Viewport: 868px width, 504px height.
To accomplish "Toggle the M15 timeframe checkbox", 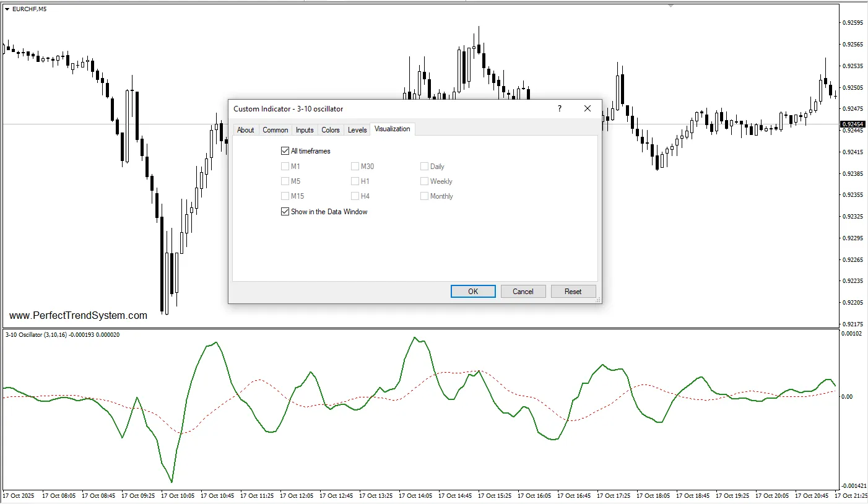I will point(285,196).
